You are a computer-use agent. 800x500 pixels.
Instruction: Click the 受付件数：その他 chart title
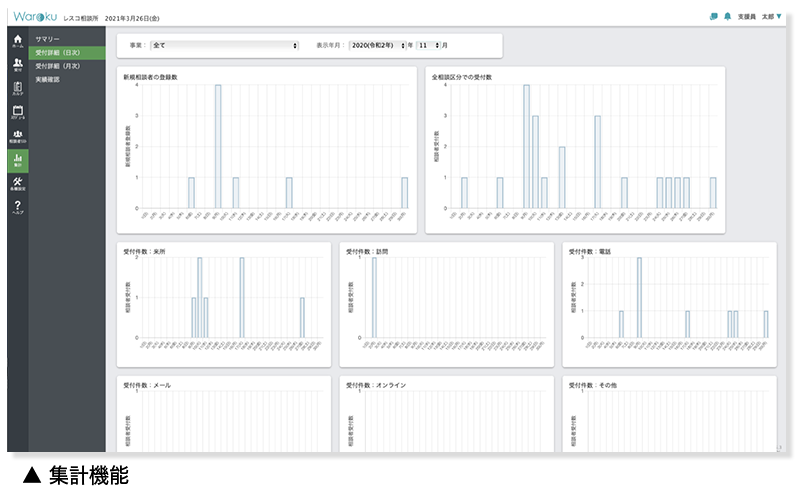pyautogui.click(x=593, y=385)
